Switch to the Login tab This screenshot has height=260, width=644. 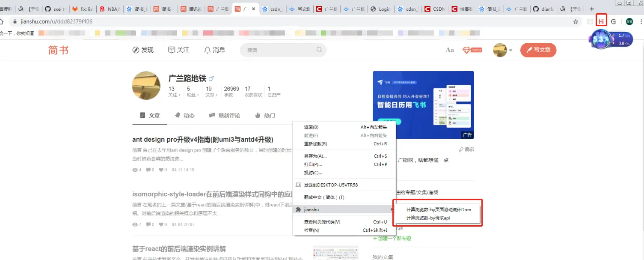tap(380, 9)
